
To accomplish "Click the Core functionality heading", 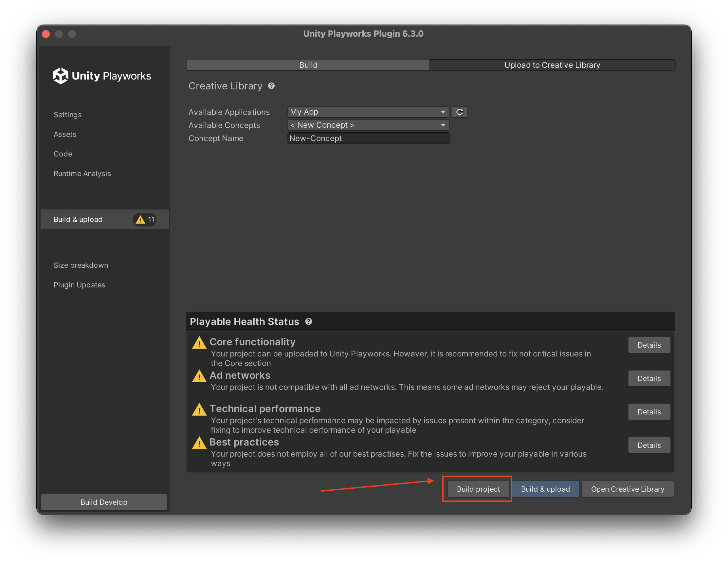I will pyautogui.click(x=252, y=342).
